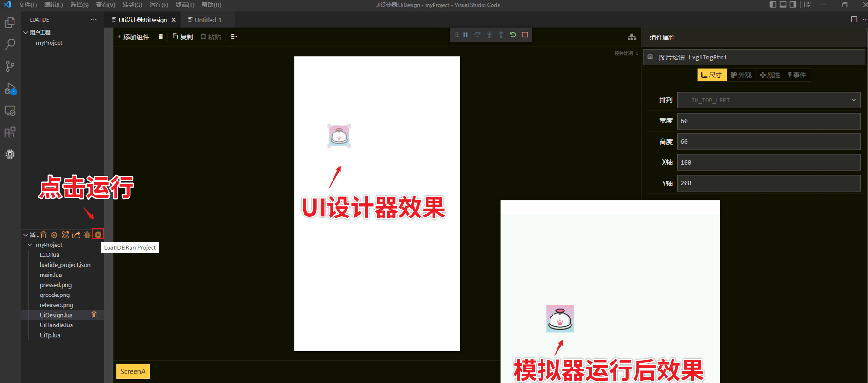Viewport: 868px width, 383px height.
Task: Click 复制 copy button
Action: coord(183,37)
